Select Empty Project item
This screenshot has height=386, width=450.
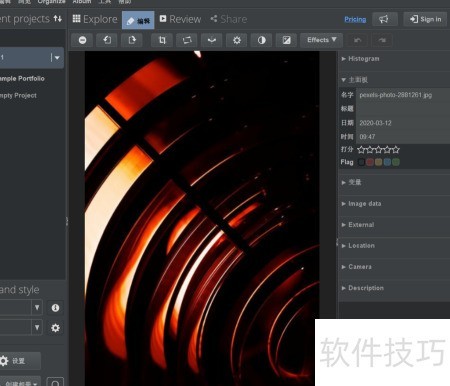coord(18,95)
